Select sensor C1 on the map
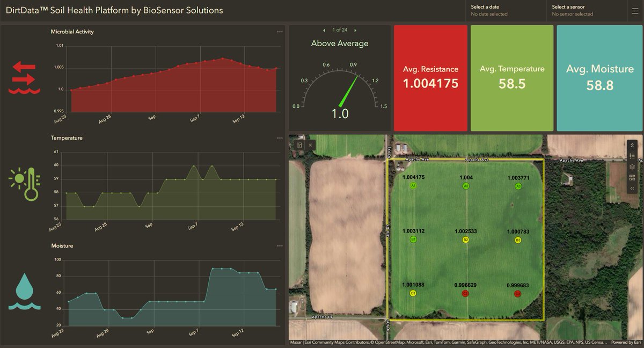The width and height of the screenshot is (644, 348). [413, 293]
